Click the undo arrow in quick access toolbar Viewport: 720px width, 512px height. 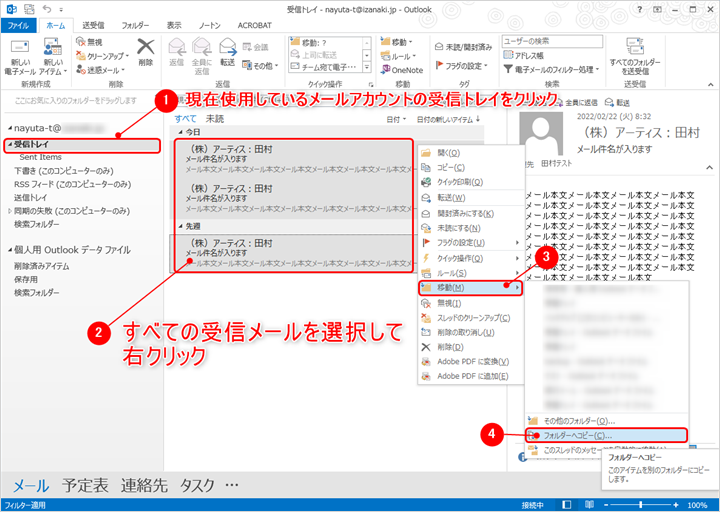(47, 9)
